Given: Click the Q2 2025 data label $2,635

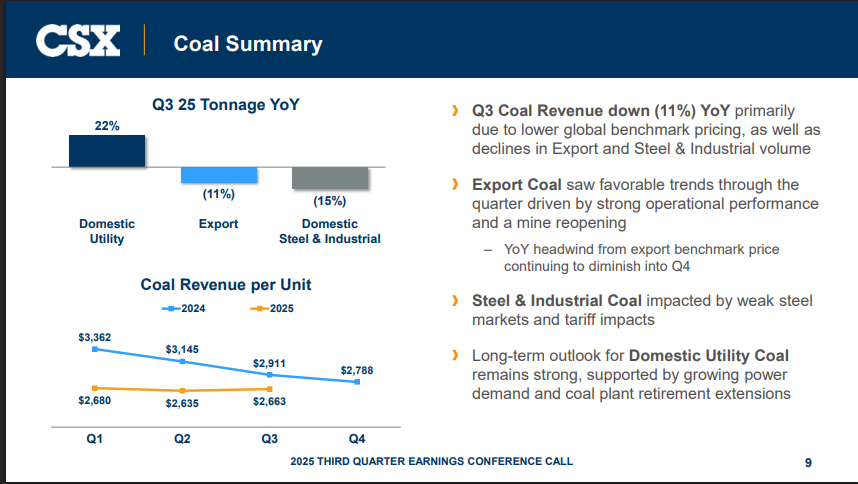Looking at the screenshot, I should [x=182, y=404].
